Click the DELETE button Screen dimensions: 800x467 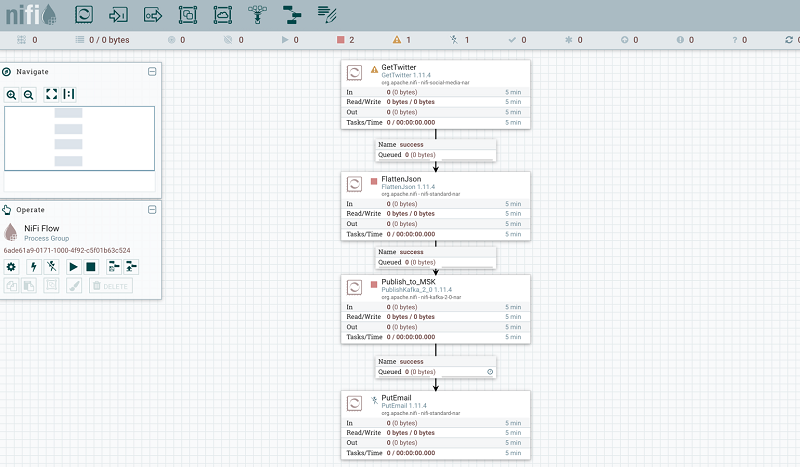click(x=111, y=286)
